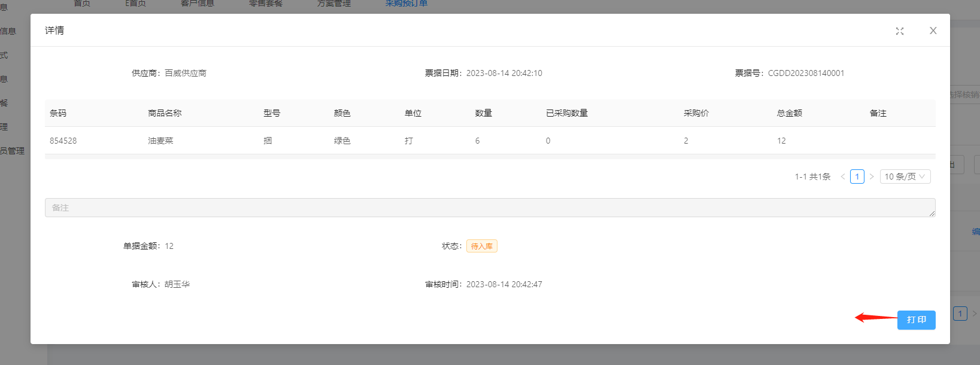980x365 pixels.
Task: Click the 颜色 column header
Action: pos(342,113)
